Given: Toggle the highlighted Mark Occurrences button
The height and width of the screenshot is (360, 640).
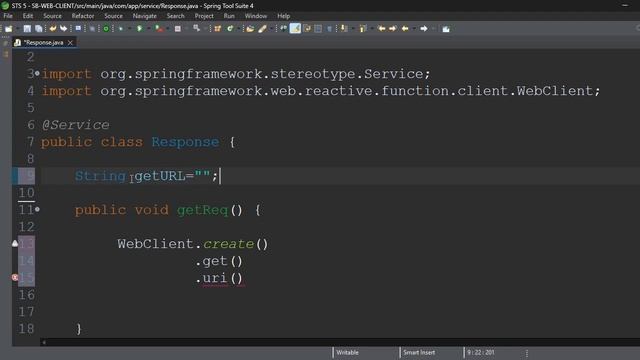Looking at the screenshot, I should point(295,28).
